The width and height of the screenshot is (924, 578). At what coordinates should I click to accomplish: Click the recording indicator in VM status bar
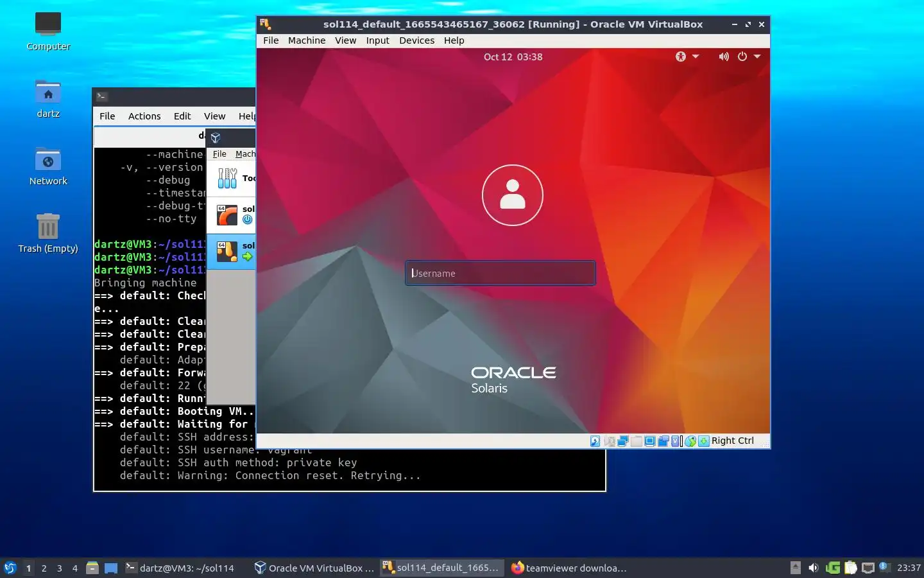click(x=663, y=441)
